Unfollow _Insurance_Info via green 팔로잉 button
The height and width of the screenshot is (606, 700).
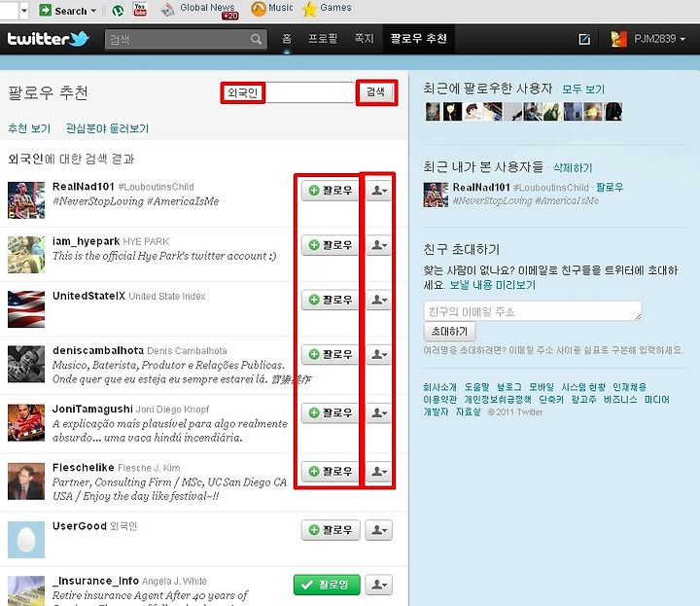coord(327,585)
